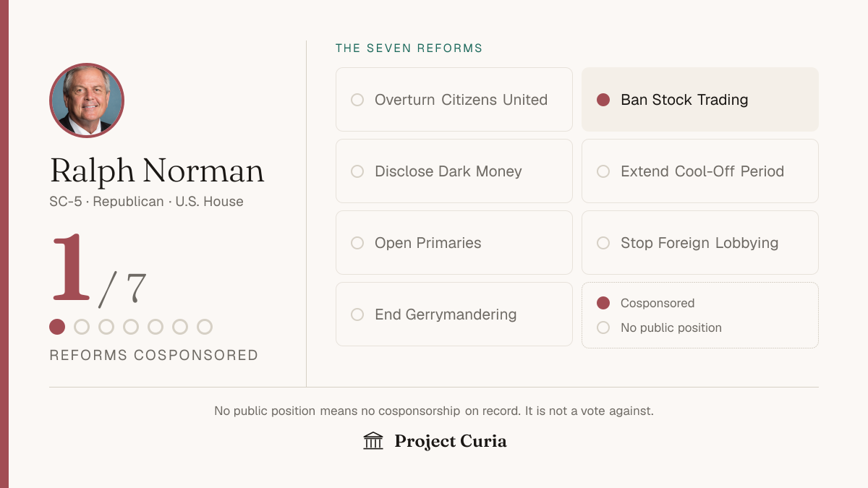This screenshot has height=488, width=868.
Task: Click the Ralph Norman name heading
Action: coord(157,171)
